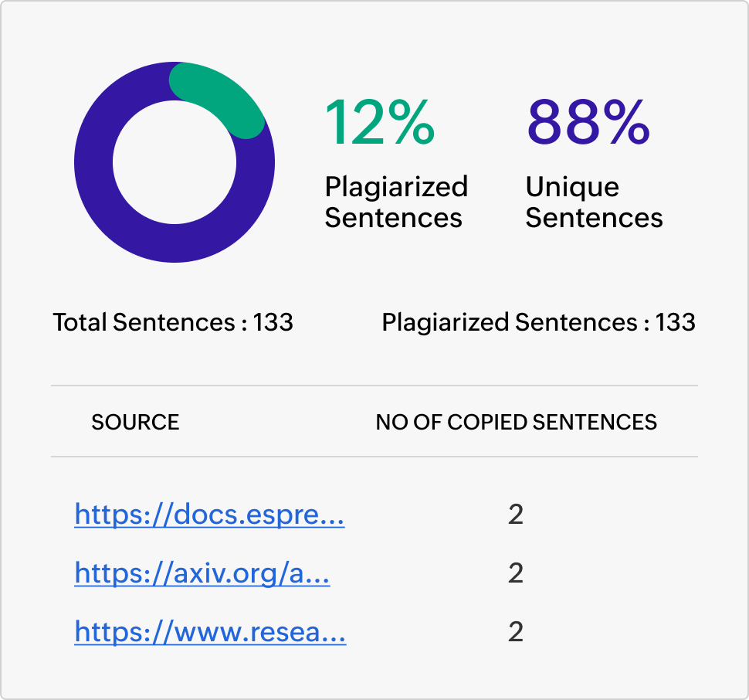Open the https://axiv.org/a... source link
The width and height of the screenshot is (749, 700).
click(202, 573)
